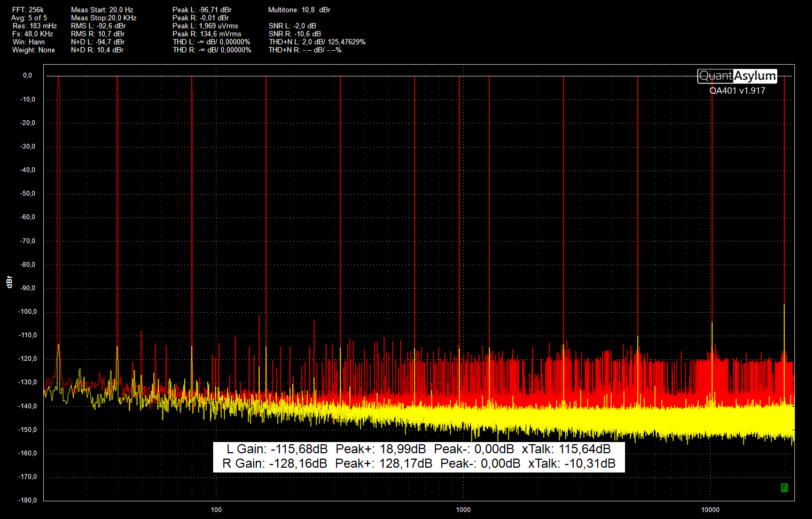This screenshot has height=519, width=812.
Task: Click the '-100,0' Y-axis label
Action: click(28, 312)
